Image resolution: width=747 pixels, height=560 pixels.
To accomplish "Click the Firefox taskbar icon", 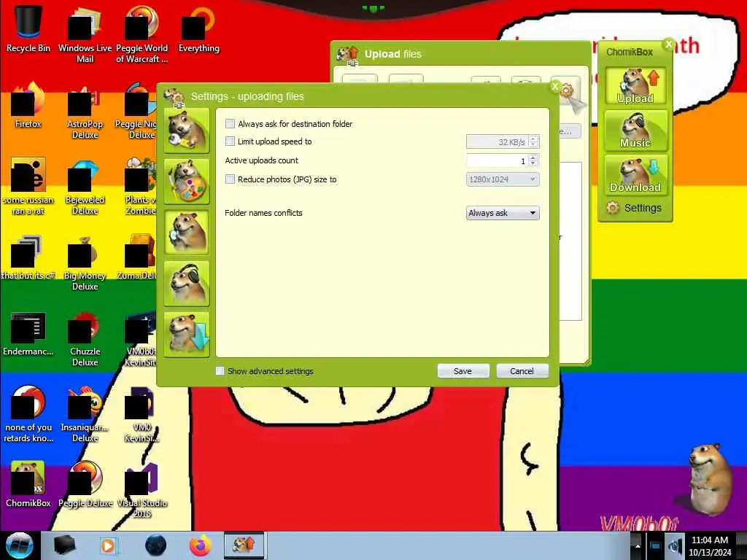I will tap(200, 545).
